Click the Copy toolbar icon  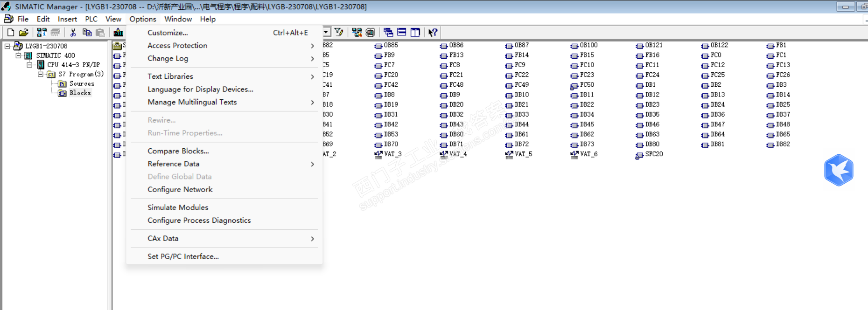coord(86,32)
